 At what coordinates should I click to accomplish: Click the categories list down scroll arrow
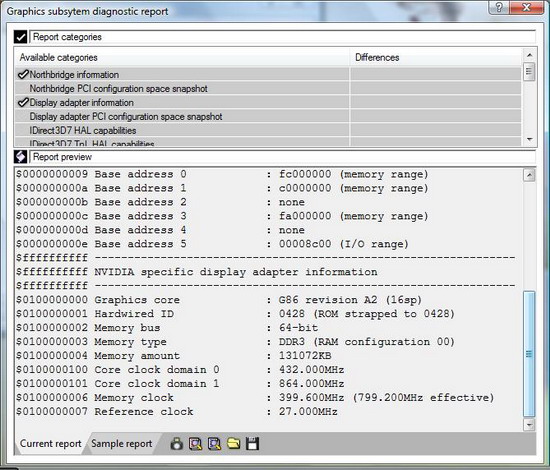pyautogui.click(x=529, y=140)
